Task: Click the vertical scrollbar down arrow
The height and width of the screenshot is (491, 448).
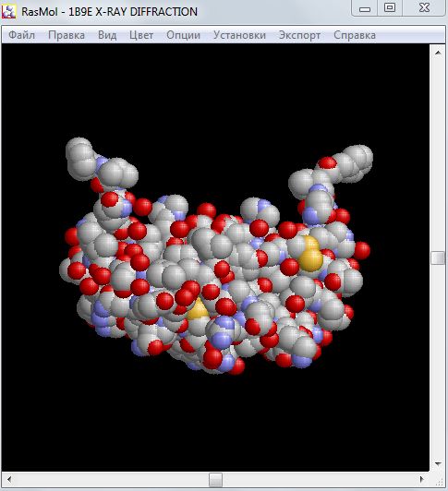Action: click(438, 463)
